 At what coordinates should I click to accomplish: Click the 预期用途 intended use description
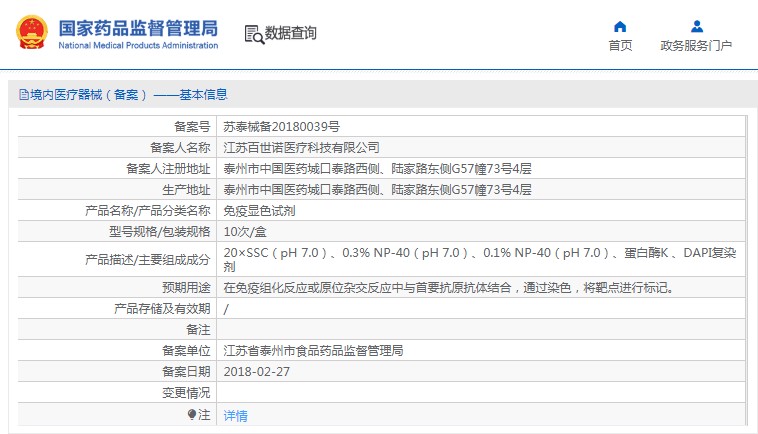tap(448, 288)
